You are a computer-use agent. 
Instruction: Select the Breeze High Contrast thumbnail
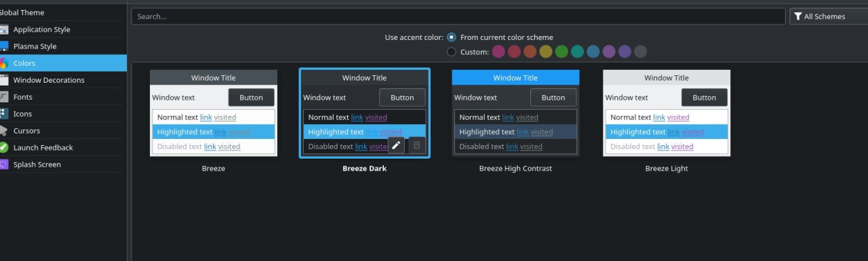point(515,113)
